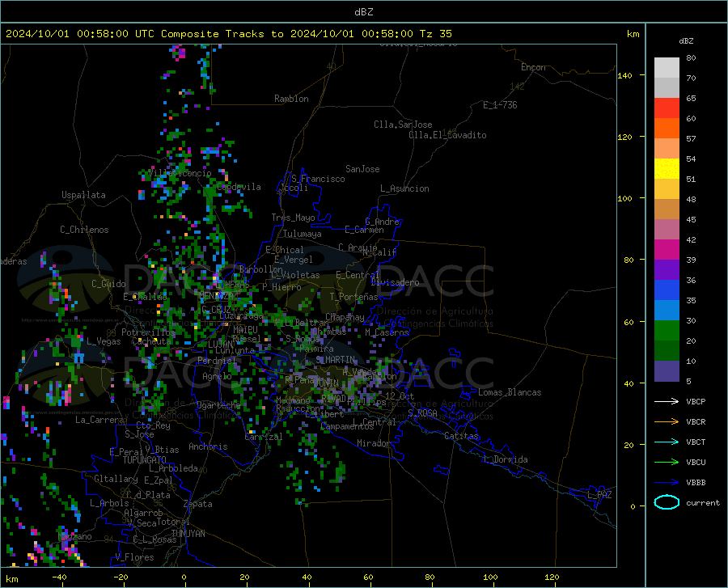
Task: Click the Clla.SanJose map label
Action: click(403, 125)
